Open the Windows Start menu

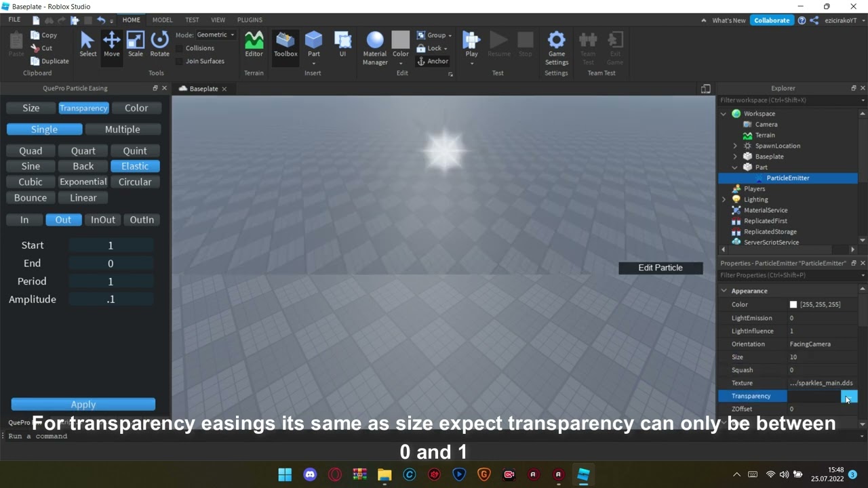285,474
